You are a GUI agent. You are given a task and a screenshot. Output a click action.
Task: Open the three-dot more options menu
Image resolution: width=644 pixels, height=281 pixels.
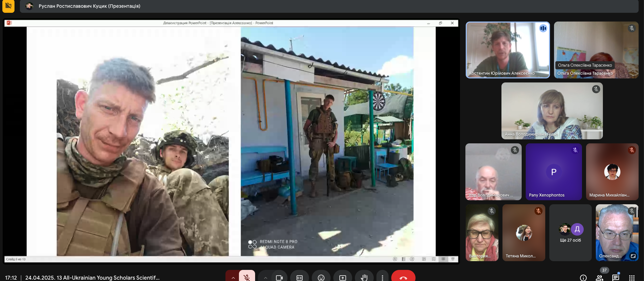tap(382, 277)
